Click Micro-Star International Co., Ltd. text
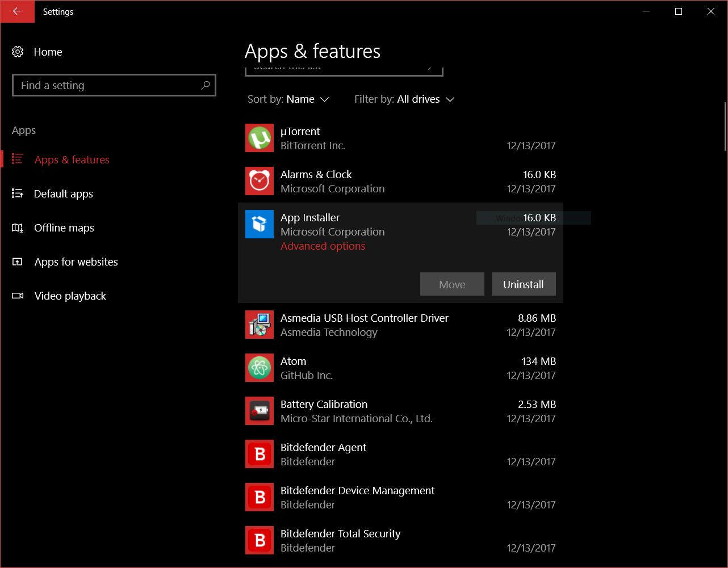Image resolution: width=728 pixels, height=568 pixels. click(357, 419)
